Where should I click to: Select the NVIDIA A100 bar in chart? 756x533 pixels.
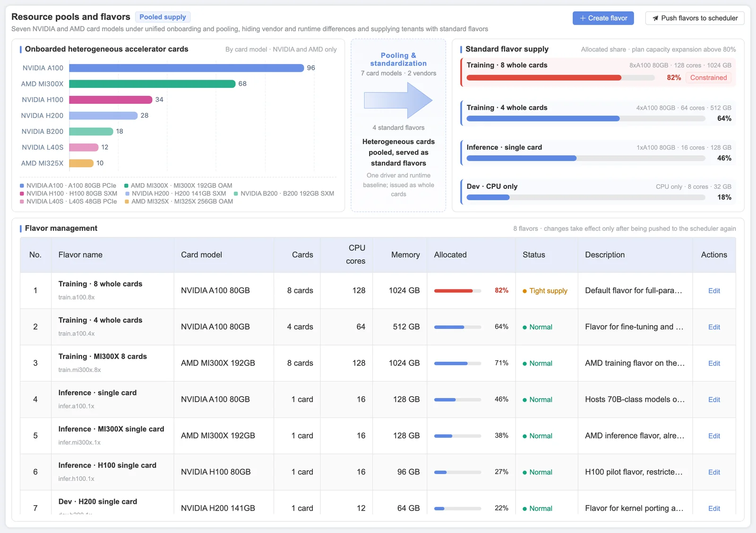(186, 68)
